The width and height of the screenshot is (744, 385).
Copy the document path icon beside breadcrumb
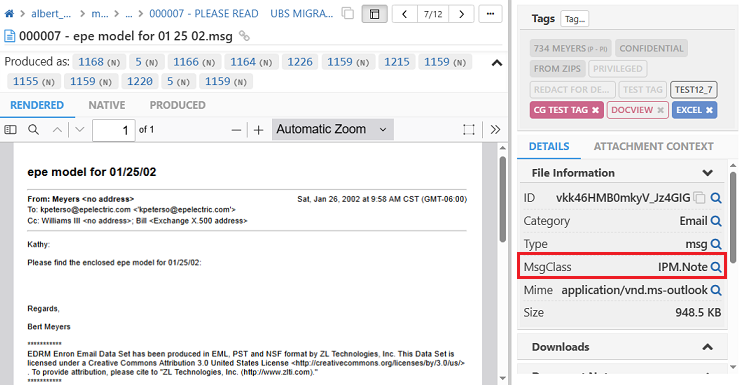point(348,14)
